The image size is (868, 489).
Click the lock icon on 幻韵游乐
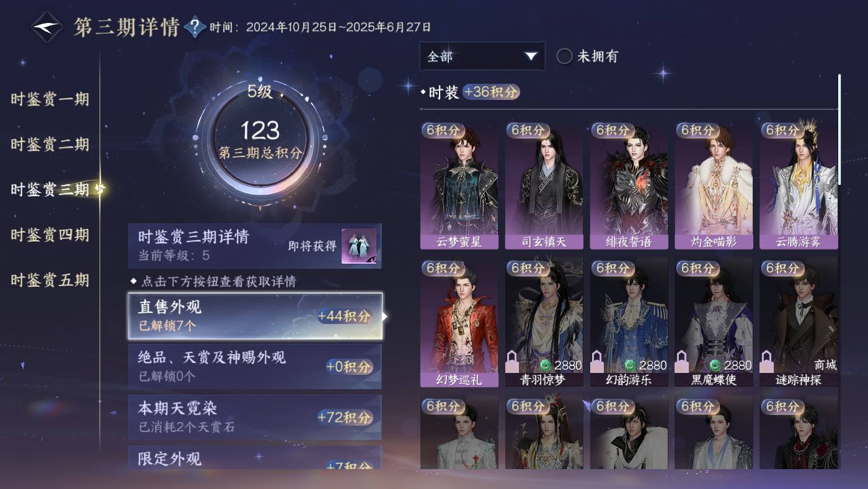[598, 361]
